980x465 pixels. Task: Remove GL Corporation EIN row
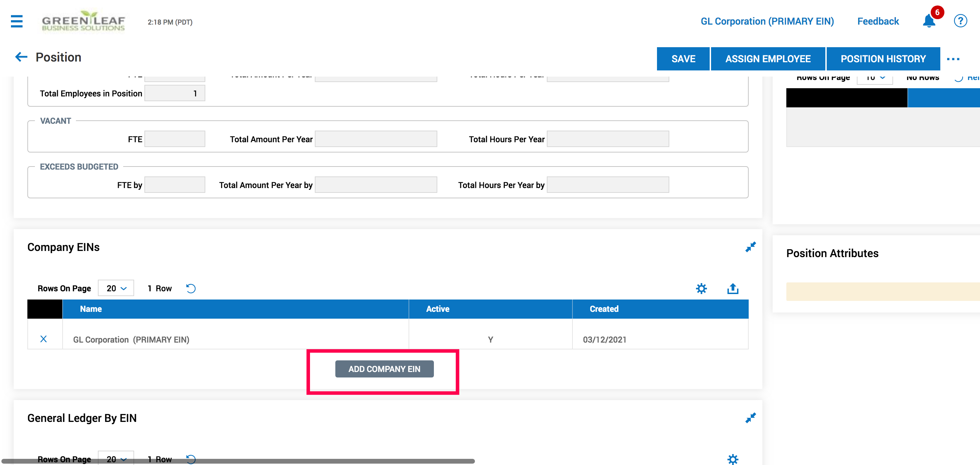tap(43, 339)
